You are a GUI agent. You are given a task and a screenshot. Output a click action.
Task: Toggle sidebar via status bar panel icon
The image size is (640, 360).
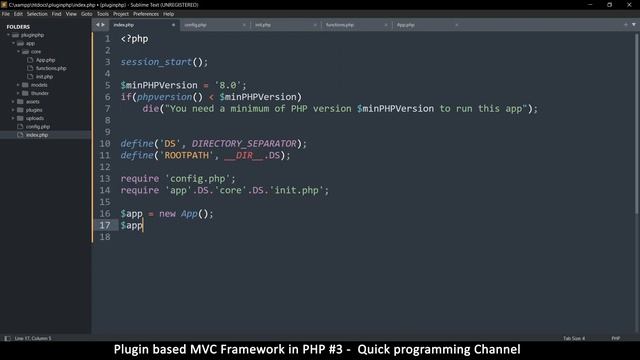pos(7,338)
